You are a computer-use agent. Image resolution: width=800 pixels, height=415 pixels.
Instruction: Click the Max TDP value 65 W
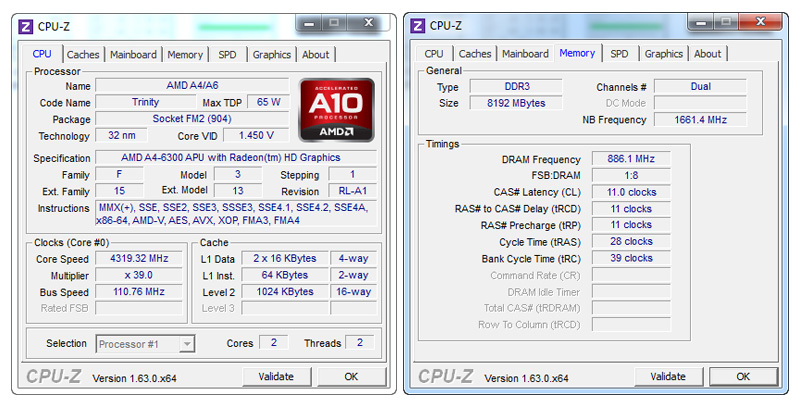pyautogui.click(x=268, y=102)
